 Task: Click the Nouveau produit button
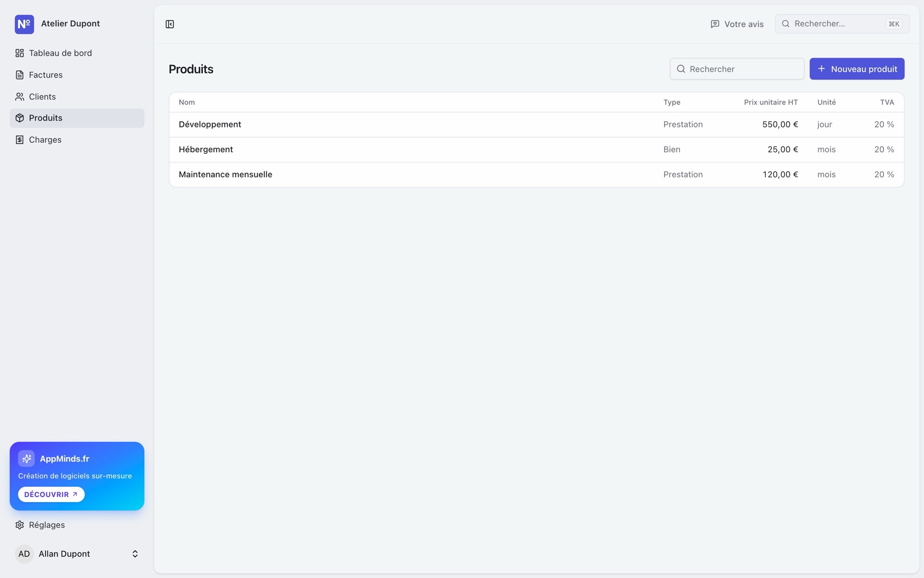point(857,69)
